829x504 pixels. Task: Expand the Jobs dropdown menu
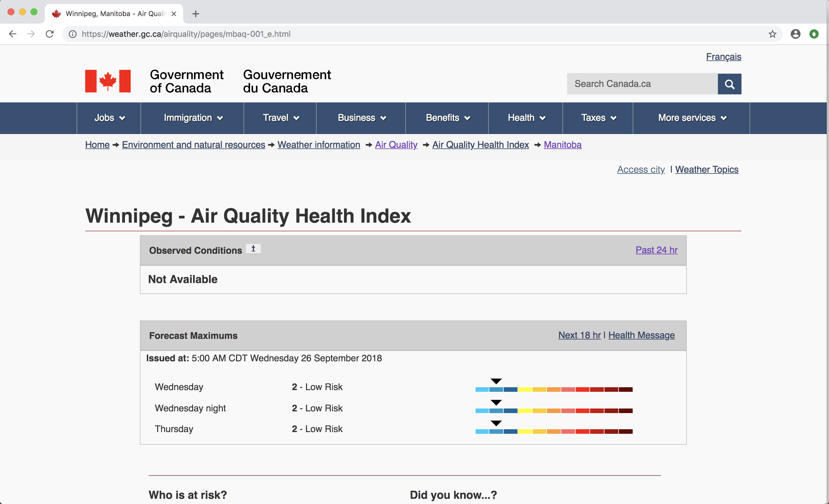point(109,118)
